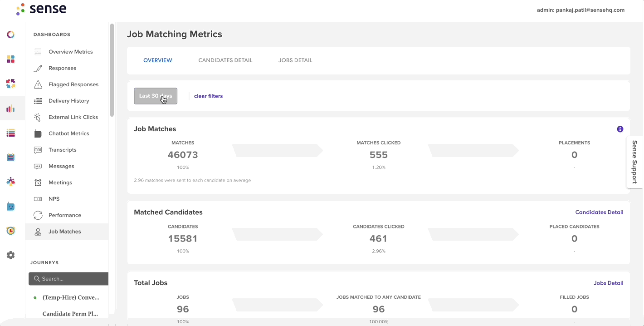
Task: Open the Candidate Perm Pl... journey
Action: tap(70, 314)
